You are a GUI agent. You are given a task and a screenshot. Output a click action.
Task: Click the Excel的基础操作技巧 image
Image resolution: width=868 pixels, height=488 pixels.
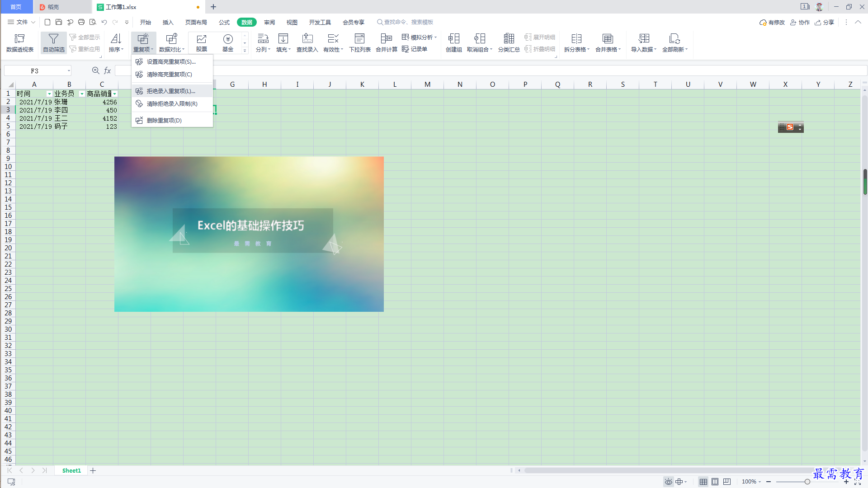tap(249, 234)
